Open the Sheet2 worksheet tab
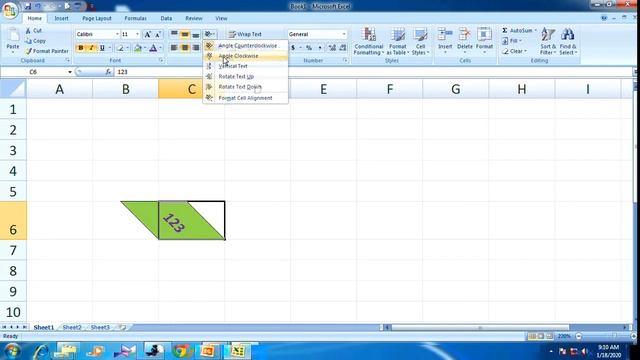This screenshot has width=640, height=360. [x=72, y=327]
